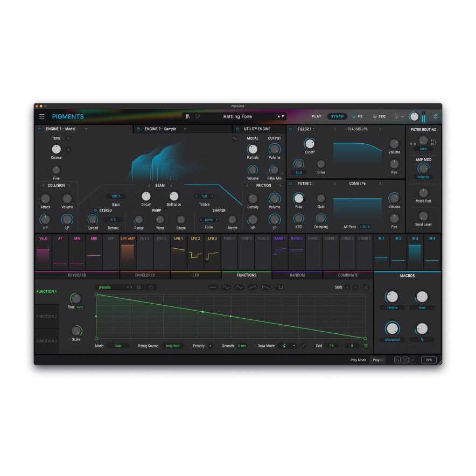The height and width of the screenshot is (476, 476).
Task: Toggle the Polarity plus button
Action: (x=210, y=346)
